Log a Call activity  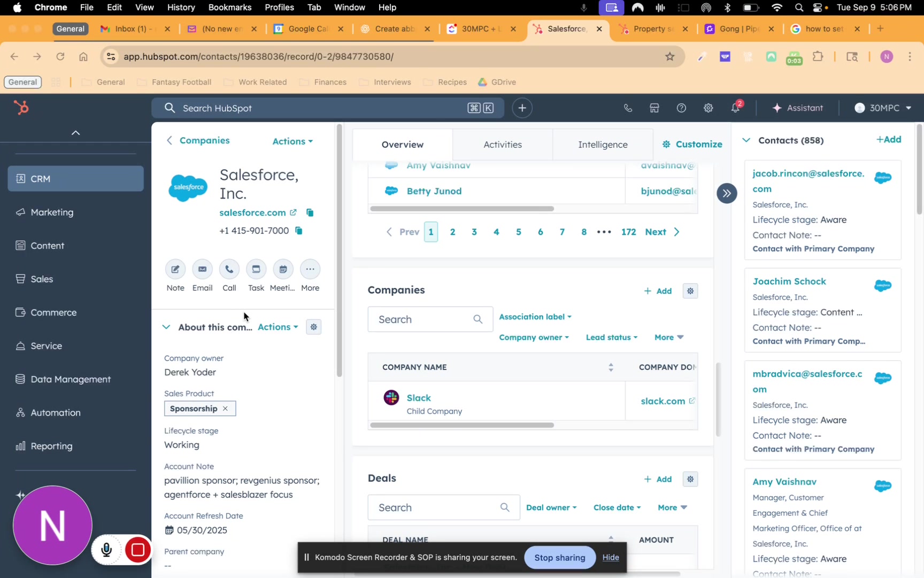tap(229, 269)
